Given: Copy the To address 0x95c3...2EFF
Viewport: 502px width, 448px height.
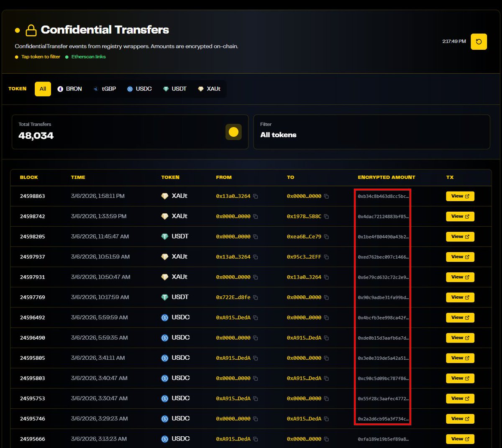Looking at the screenshot, I should [x=326, y=257].
